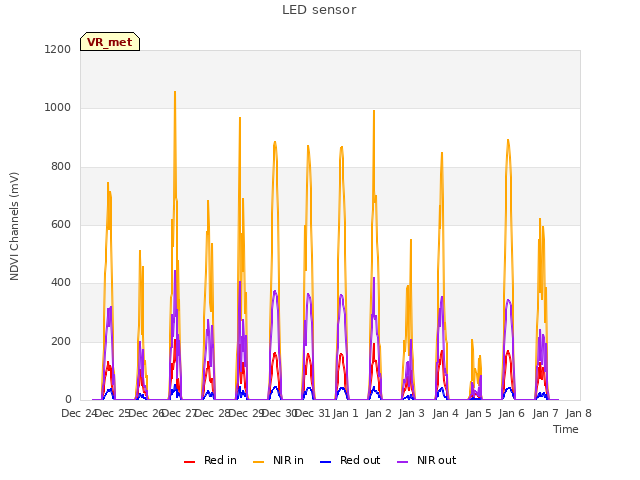Toggle the Red out legend entry
Image resolution: width=640 pixels, height=480 pixels.
point(350,460)
